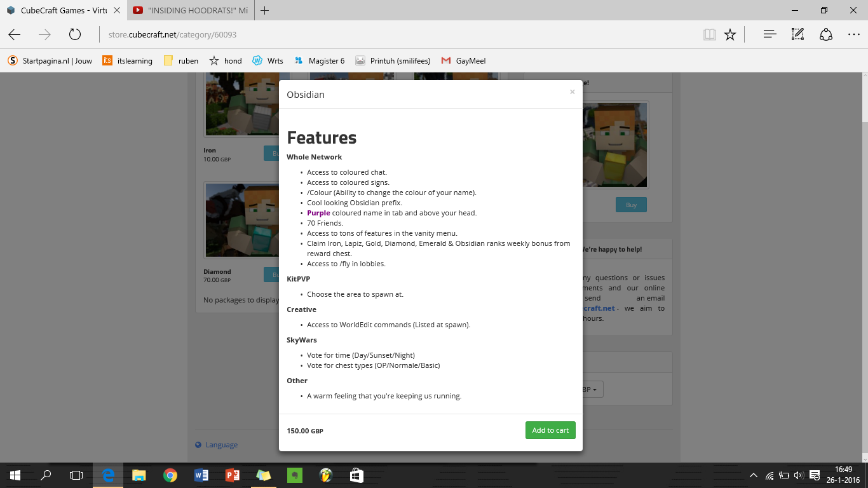
Task: Open Microsoft Word from the taskbar
Action: coord(201,475)
